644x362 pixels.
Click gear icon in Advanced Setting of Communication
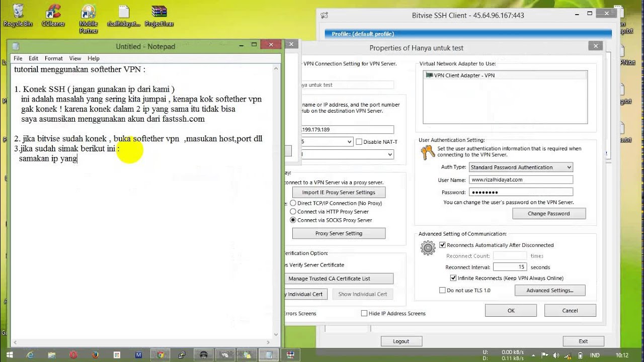[428, 247]
